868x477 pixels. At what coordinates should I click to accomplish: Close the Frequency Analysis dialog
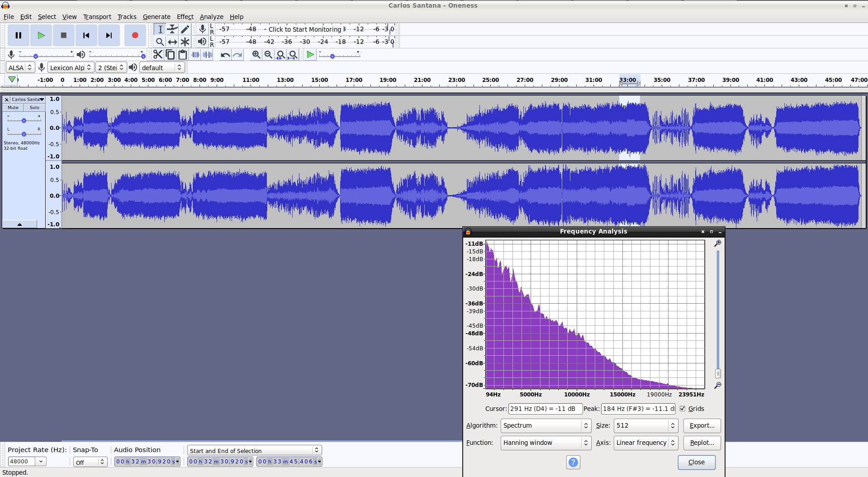pyautogui.click(x=697, y=462)
